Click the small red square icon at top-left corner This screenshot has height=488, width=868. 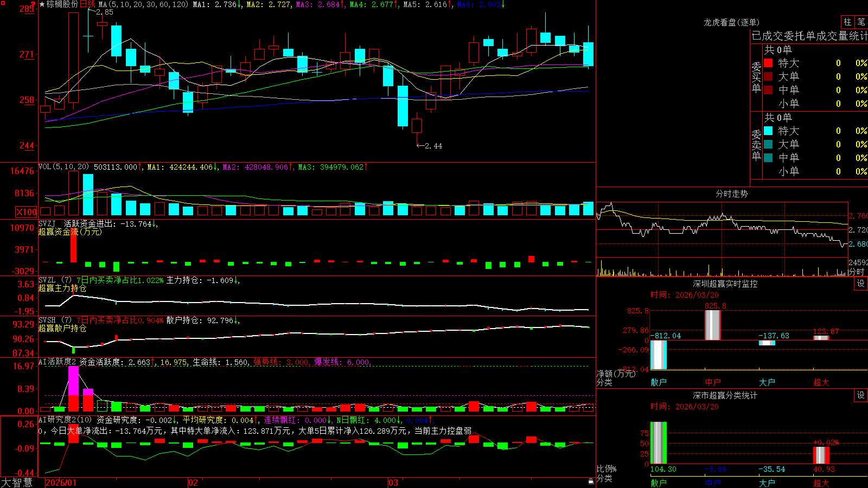click(3, 3)
